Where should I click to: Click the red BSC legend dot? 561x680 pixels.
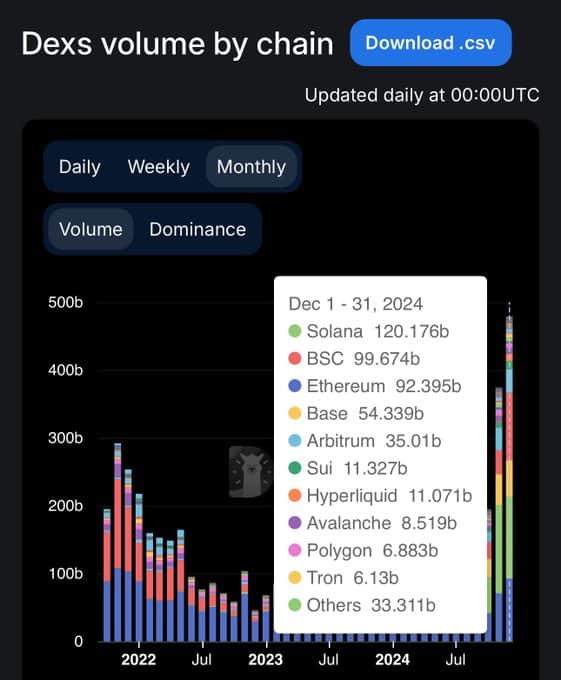(x=295, y=359)
